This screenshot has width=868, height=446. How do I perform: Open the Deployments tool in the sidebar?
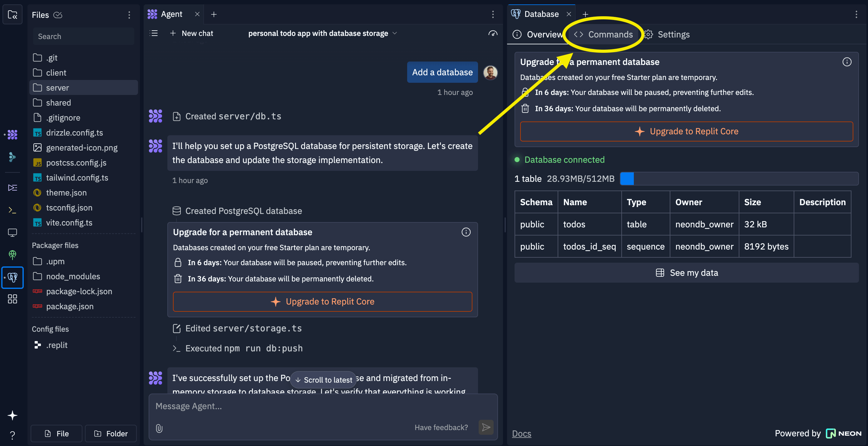pos(12,255)
